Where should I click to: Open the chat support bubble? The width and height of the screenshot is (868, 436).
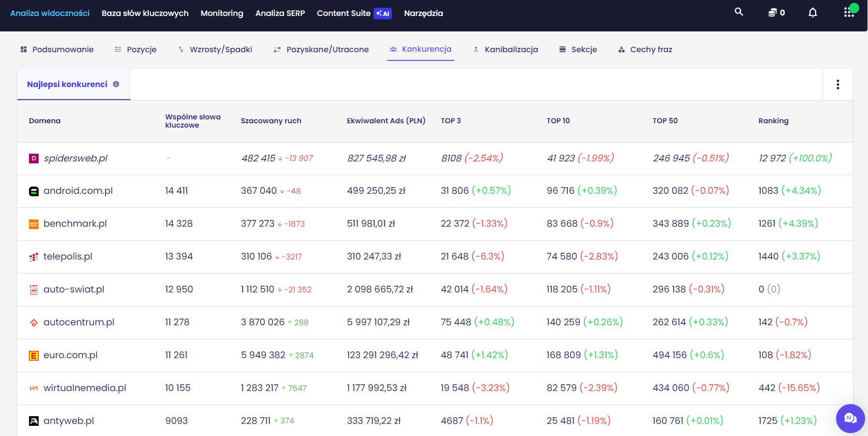[x=851, y=419]
